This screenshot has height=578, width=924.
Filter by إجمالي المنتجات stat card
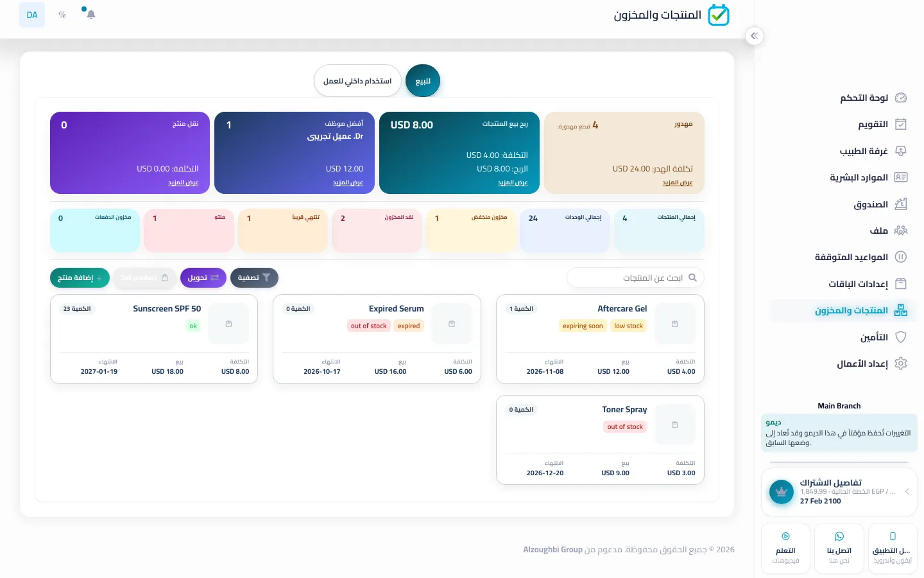pyautogui.click(x=659, y=230)
